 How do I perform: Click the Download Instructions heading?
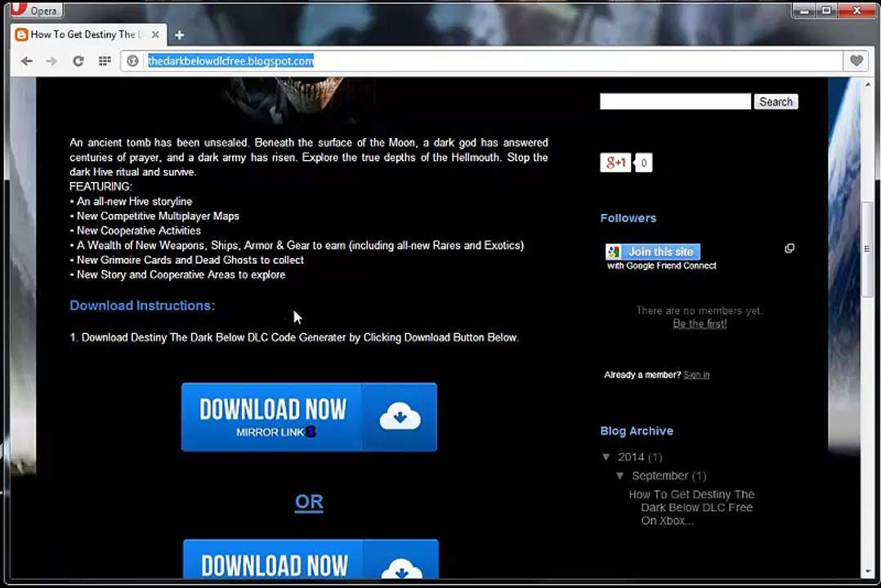pyautogui.click(x=142, y=305)
